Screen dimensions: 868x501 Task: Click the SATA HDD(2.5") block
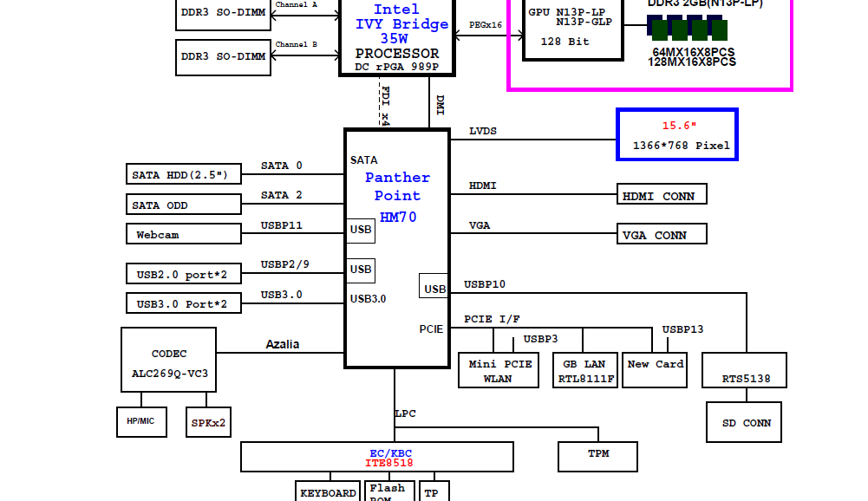[x=184, y=174]
